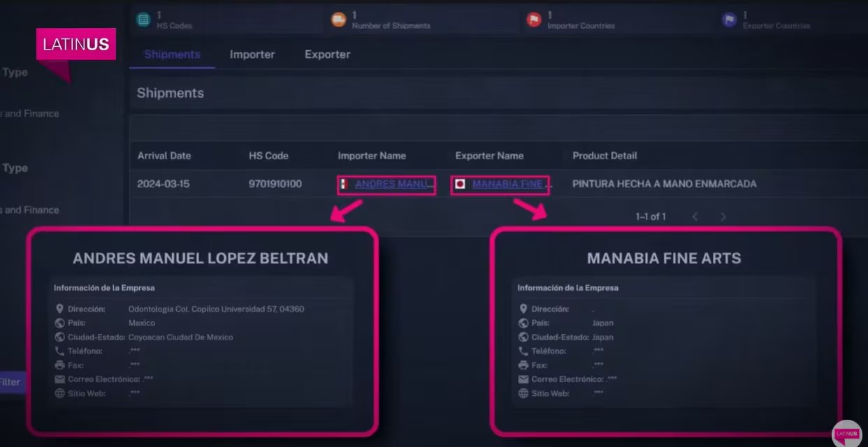Open the Exporter tab
The width and height of the screenshot is (868, 447).
(x=328, y=54)
